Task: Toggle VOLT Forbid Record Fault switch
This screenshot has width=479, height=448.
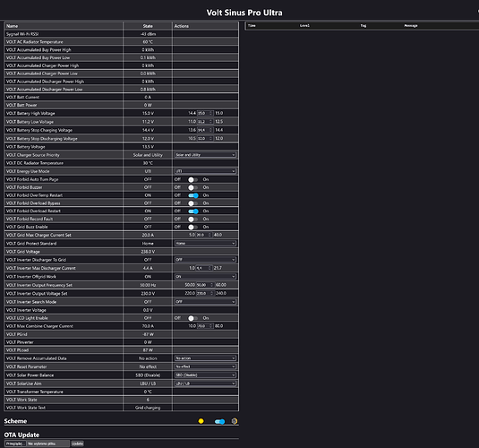Action: pyautogui.click(x=192, y=219)
